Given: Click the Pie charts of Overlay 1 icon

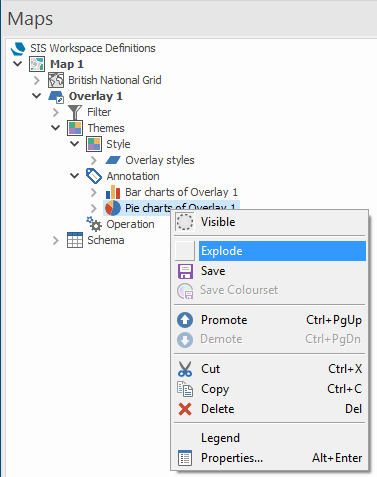Looking at the screenshot, I should pos(113,208).
